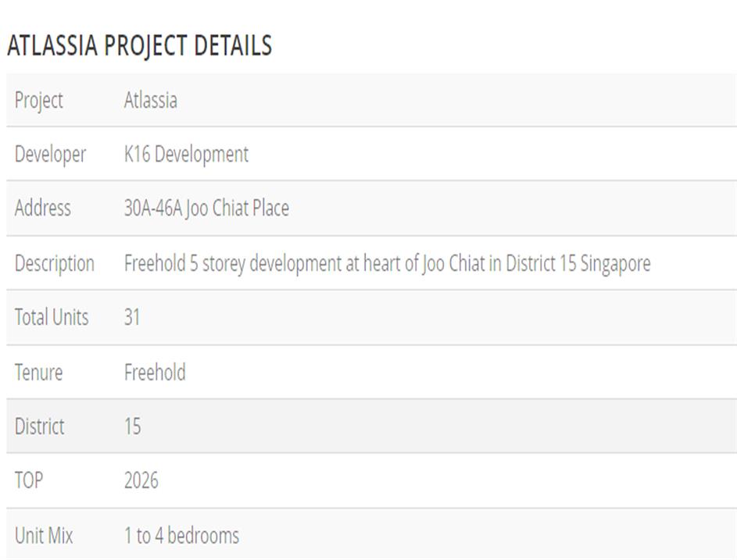Image resolution: width=737 pixels, height=560 pixels.
Task: Click the Unit Mix label
Action: [44, 535]
